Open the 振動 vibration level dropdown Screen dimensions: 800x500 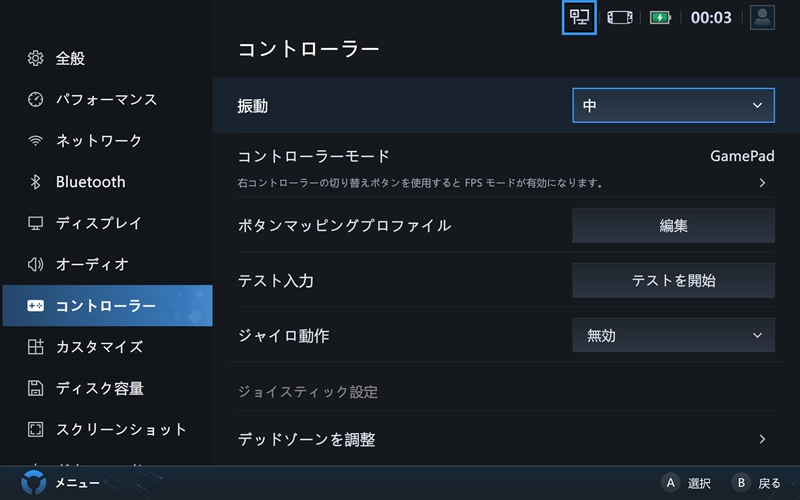pyautogui.click(x=673, y=106)
